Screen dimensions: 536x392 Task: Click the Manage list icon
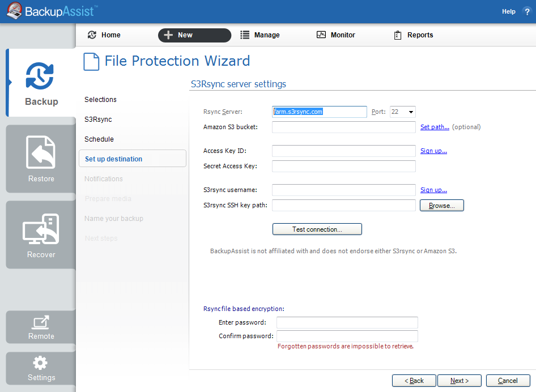point(245,35)
